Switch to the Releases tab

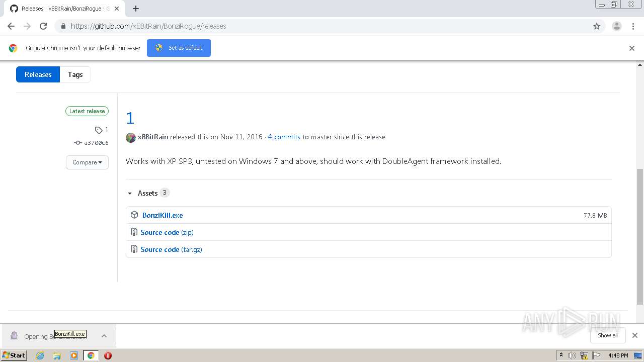pos(38,74)
